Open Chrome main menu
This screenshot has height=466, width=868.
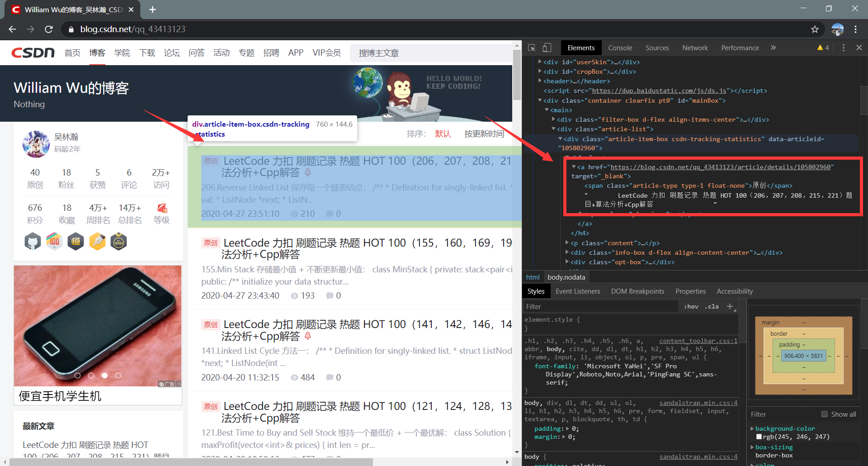coord(855,29)
